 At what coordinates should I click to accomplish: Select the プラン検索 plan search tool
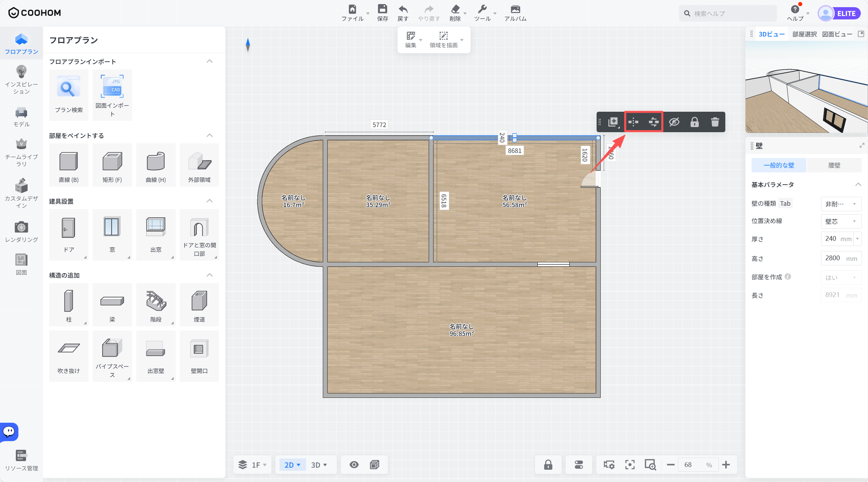(x=69, y=95)
